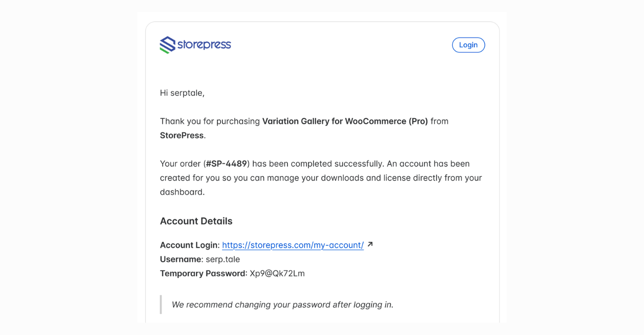
Task: Click the Temporary Password label
Action: pos(203,273)
